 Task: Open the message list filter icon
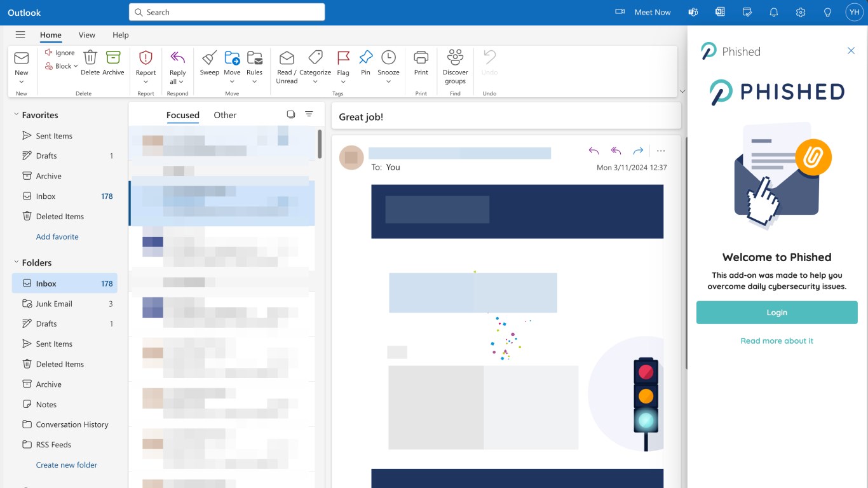pos(309,114)
